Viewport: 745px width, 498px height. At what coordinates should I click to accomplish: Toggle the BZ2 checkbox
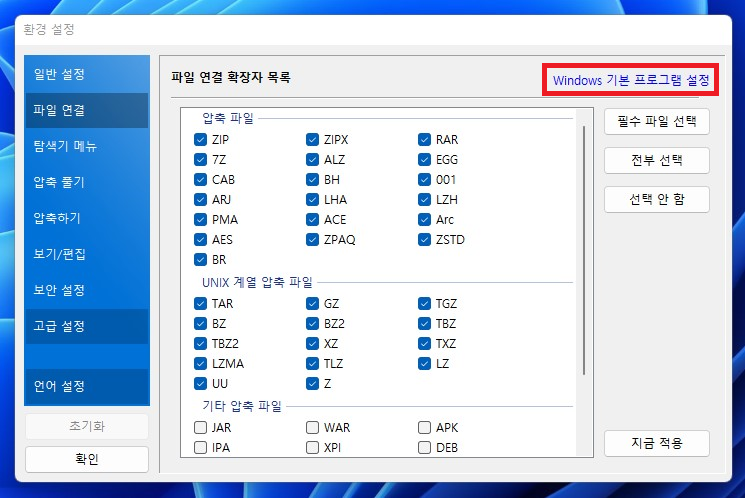click(312, 324)
